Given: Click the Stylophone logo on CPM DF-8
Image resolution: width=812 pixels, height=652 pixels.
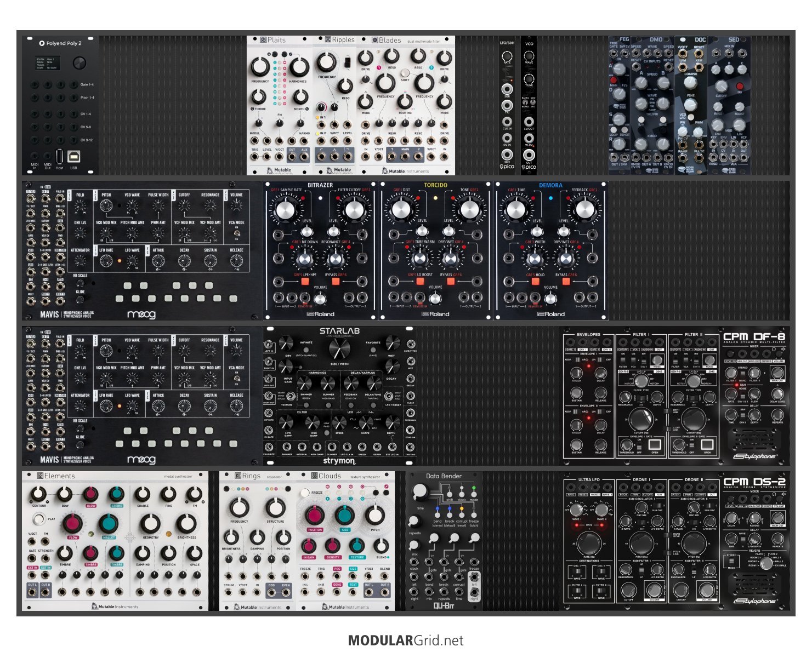Looking at the screenshot, I should tap(757, 456).
